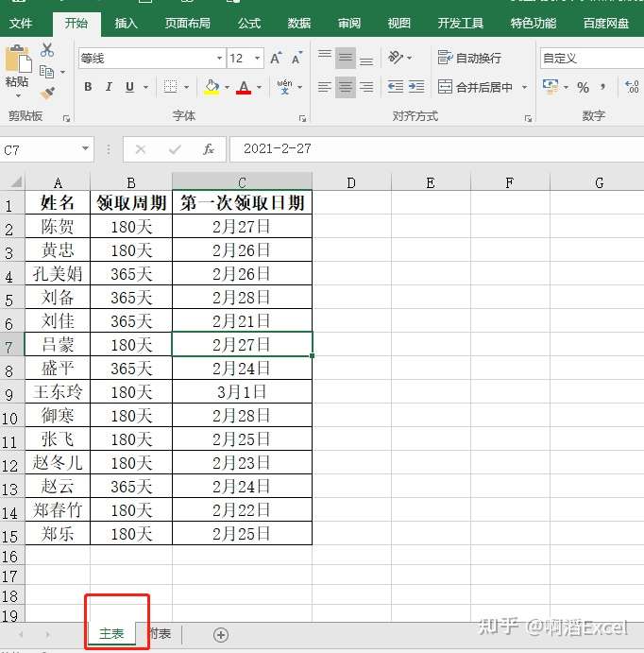Open the font size dropdown showing 12

click(x=258, y=58)
